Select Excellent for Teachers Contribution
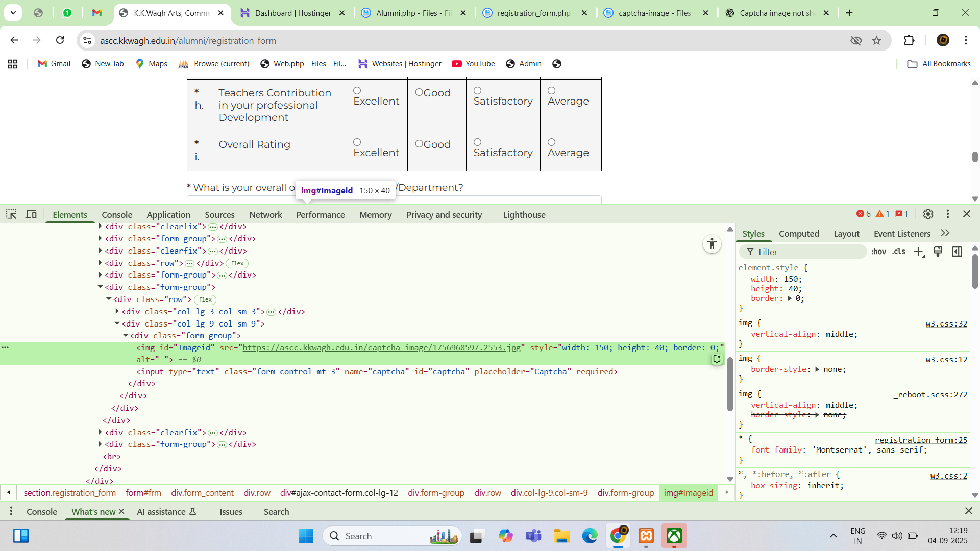 pyautogui.click(x=357, y=91)
